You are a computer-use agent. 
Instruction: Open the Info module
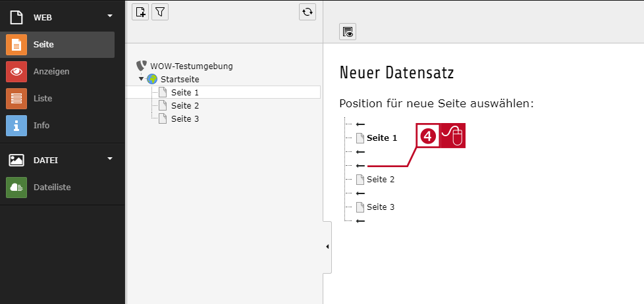[57, 126]
